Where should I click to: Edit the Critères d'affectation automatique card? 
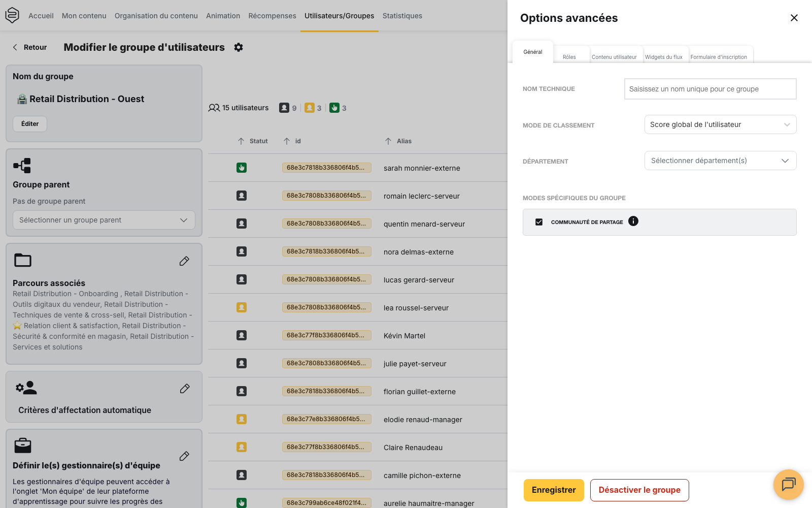pyautogui.click(x=185, y=389)
